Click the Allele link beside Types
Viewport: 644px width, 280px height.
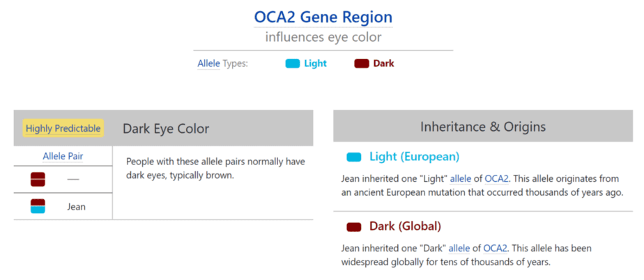(x=208, y=63)
